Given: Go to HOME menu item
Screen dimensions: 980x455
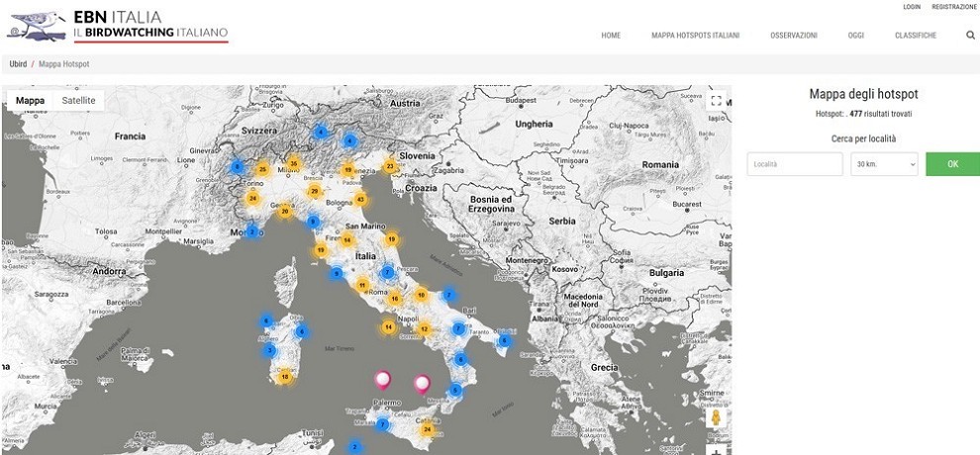Looking at the screenshot, I should pos(611,36).
